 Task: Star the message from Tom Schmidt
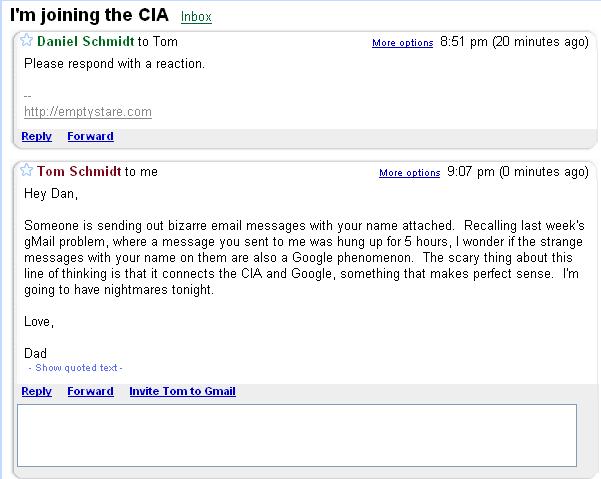(27, 171)
